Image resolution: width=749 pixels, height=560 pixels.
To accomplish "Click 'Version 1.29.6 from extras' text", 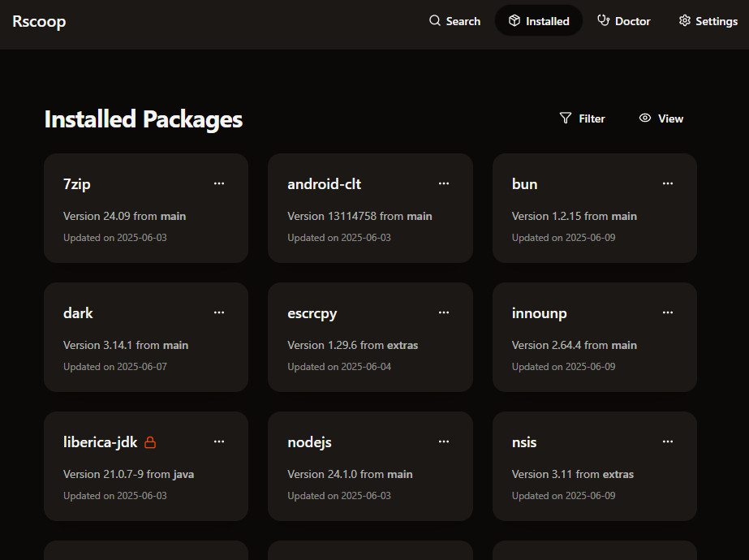I will click(352, 345).
